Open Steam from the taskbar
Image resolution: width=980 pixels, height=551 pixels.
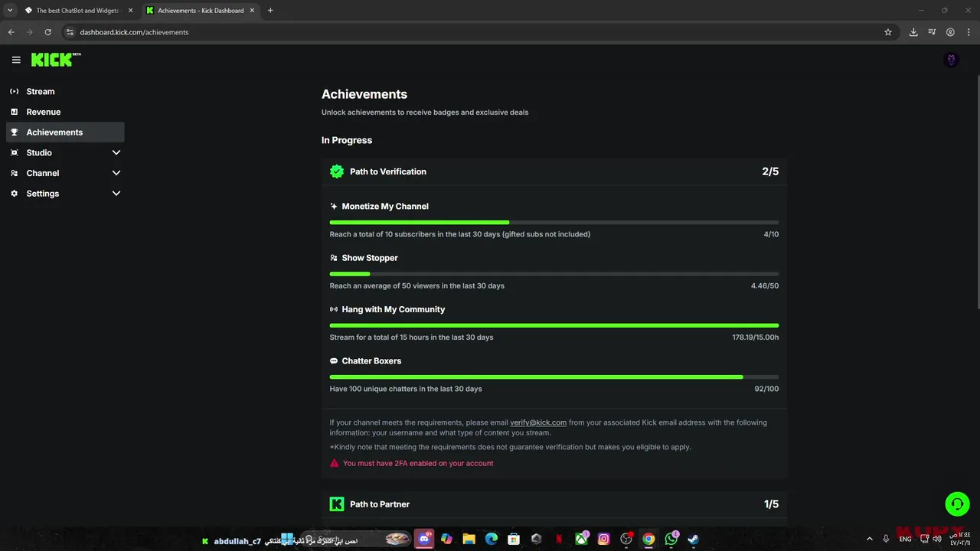694,539
